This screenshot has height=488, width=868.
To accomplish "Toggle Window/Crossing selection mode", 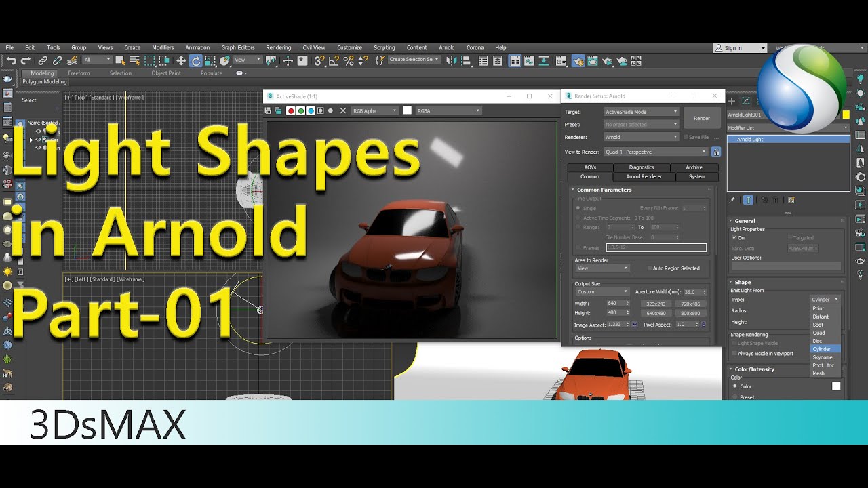I will pos(165,61).
